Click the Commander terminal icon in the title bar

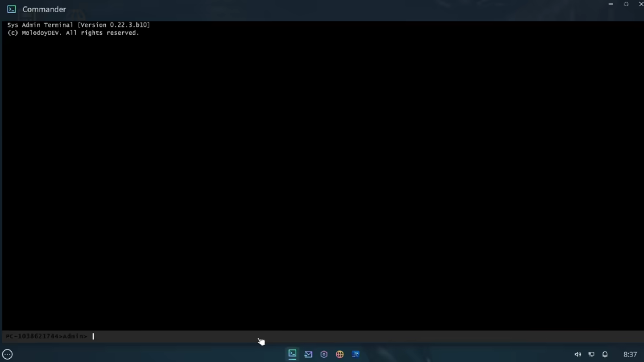12,9
